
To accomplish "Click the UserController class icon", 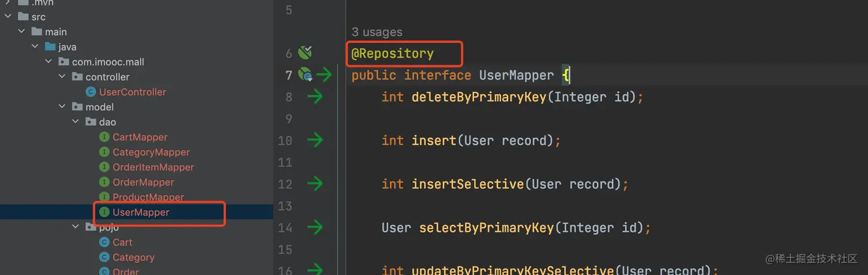I will coord(91,92).
